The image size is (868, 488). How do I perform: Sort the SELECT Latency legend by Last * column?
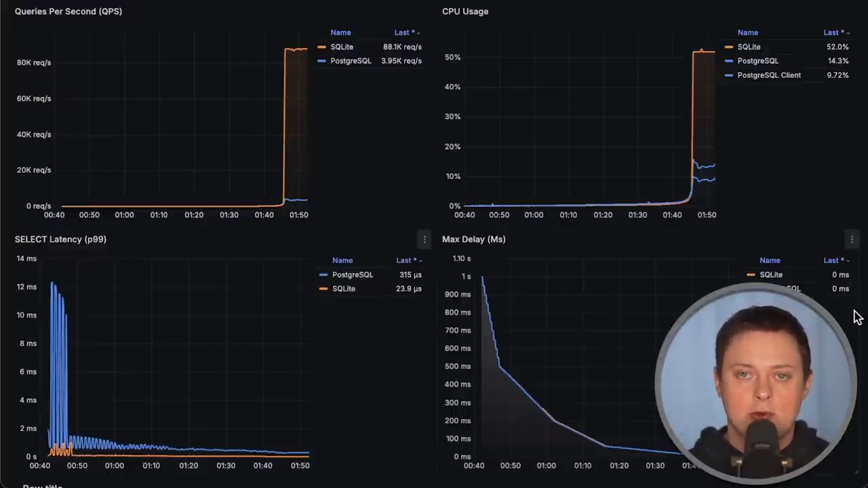tap(409, 260)
